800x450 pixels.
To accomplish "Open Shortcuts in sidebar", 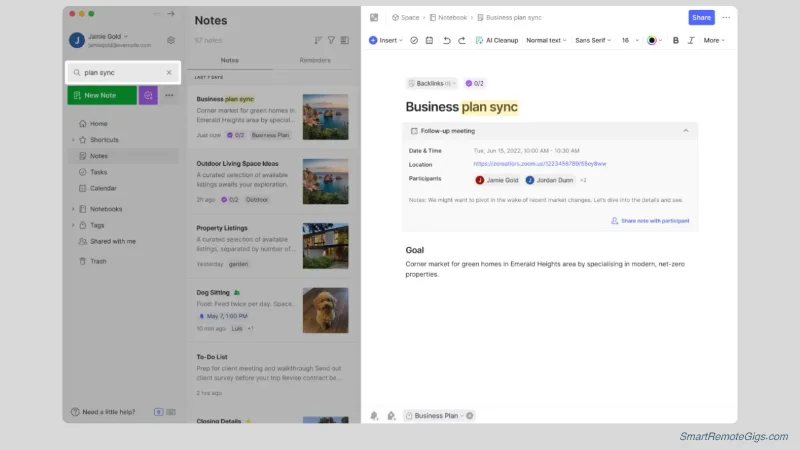I will [99, 140].
